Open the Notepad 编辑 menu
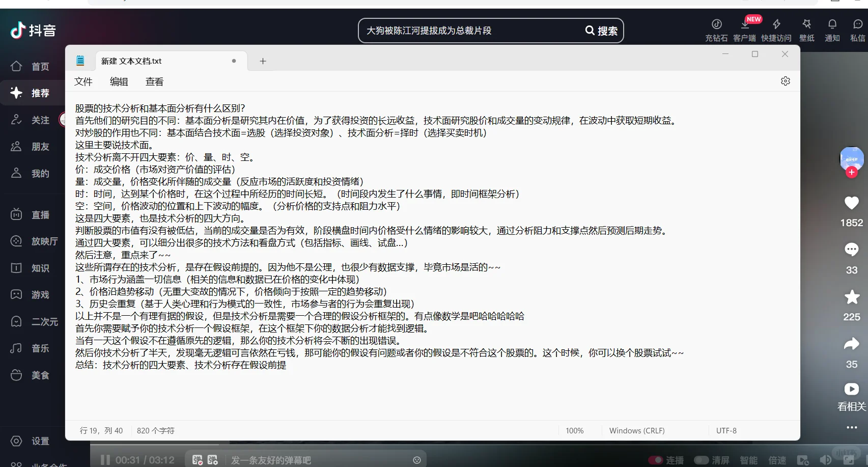The width and height of the screenshot is (868, 467). (119, 82)
